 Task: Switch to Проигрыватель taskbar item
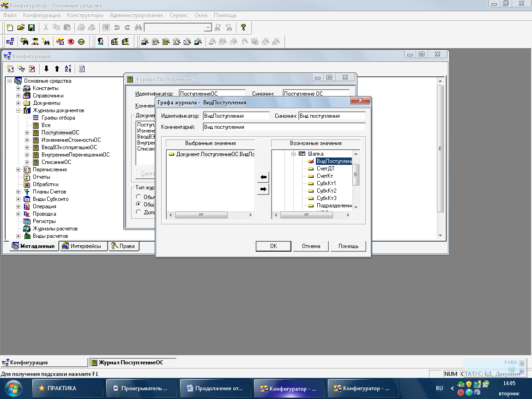click(142, 388)
